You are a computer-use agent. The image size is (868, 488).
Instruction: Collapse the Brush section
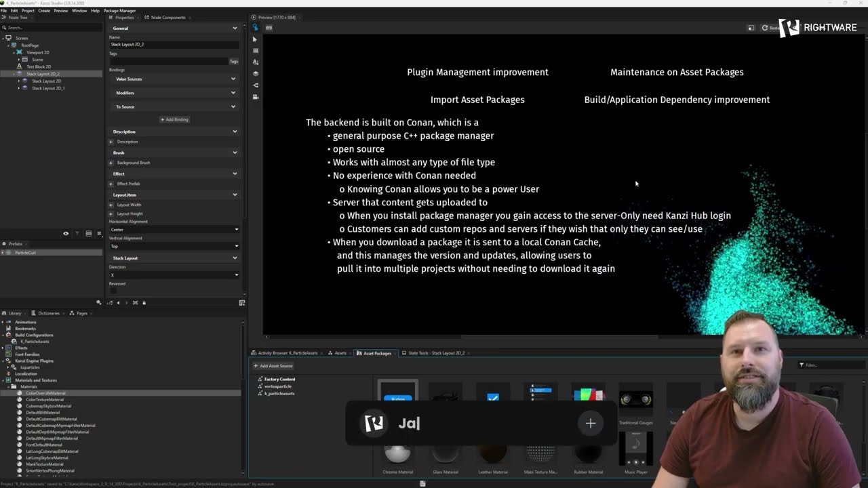[x=235, y=152]
